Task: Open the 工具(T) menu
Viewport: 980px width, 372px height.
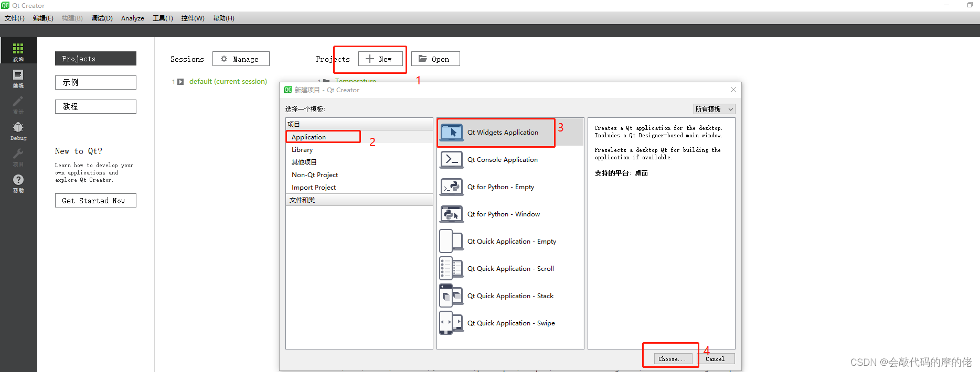Action: point(163,18)
